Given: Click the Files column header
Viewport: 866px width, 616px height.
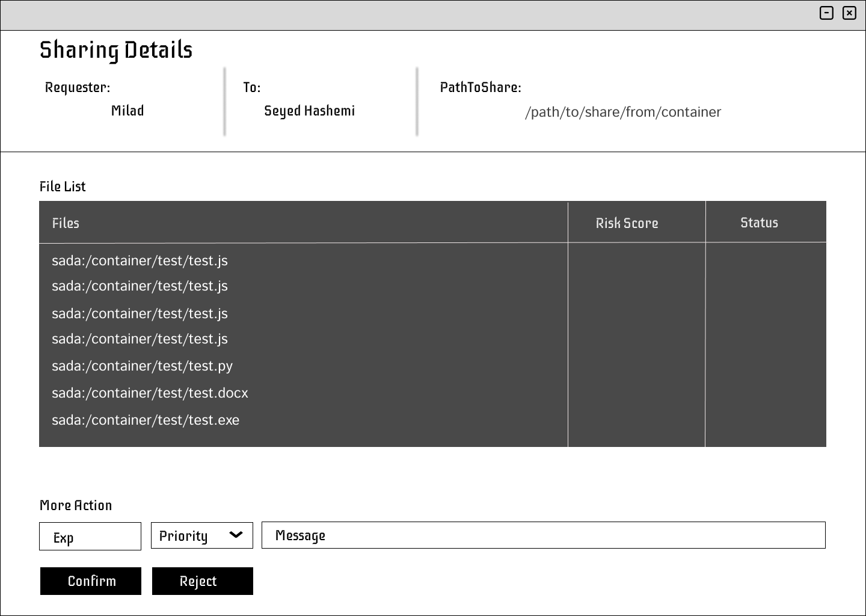Looking at the screenshot, I should point(66,223).
